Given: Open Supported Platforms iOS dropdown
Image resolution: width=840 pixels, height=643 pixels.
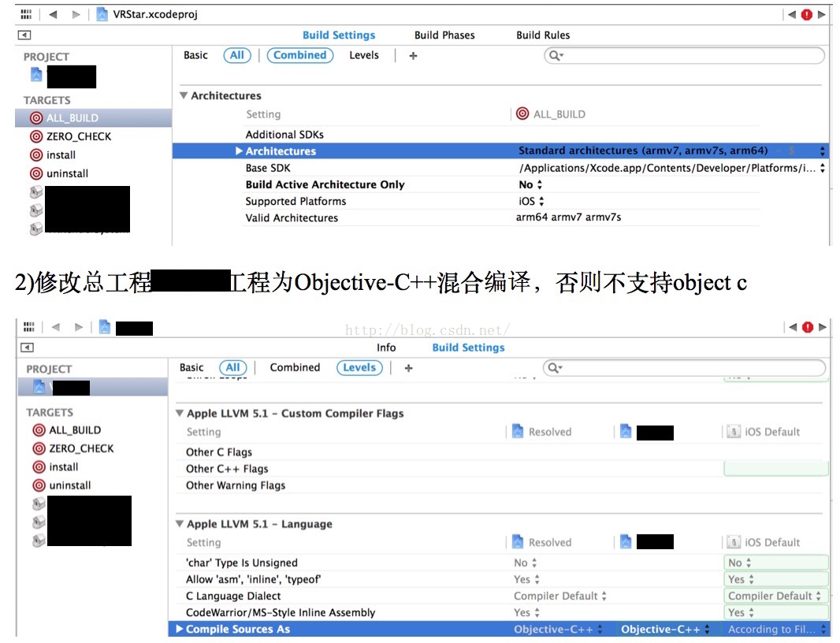Looking at the screenshot, I should coord(531,202).
